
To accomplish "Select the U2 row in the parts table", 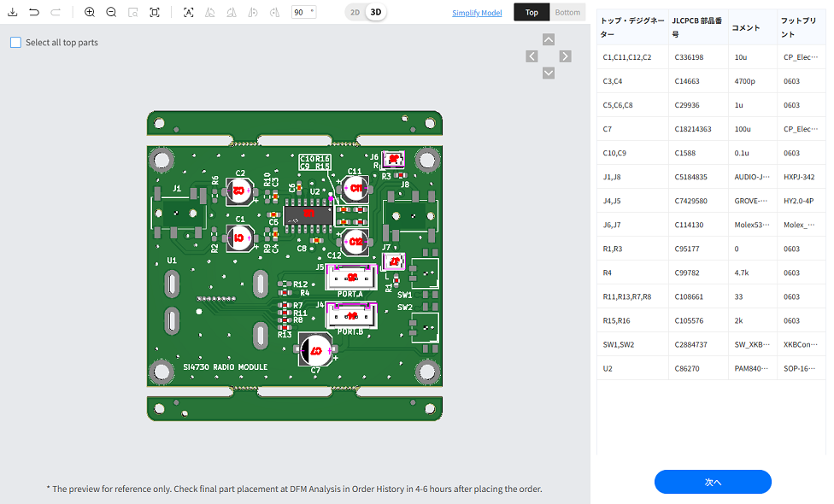I will point(711,368).
